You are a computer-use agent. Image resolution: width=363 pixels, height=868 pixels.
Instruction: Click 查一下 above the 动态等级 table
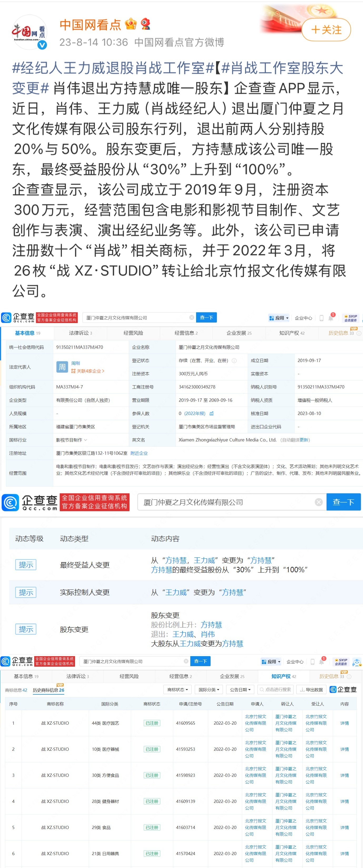tap(344, 502)
